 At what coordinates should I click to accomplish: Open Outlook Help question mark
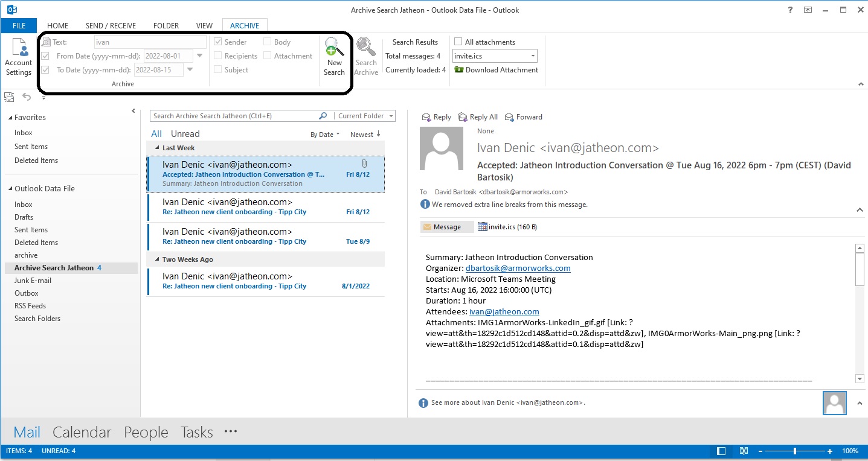pos(790,10)
